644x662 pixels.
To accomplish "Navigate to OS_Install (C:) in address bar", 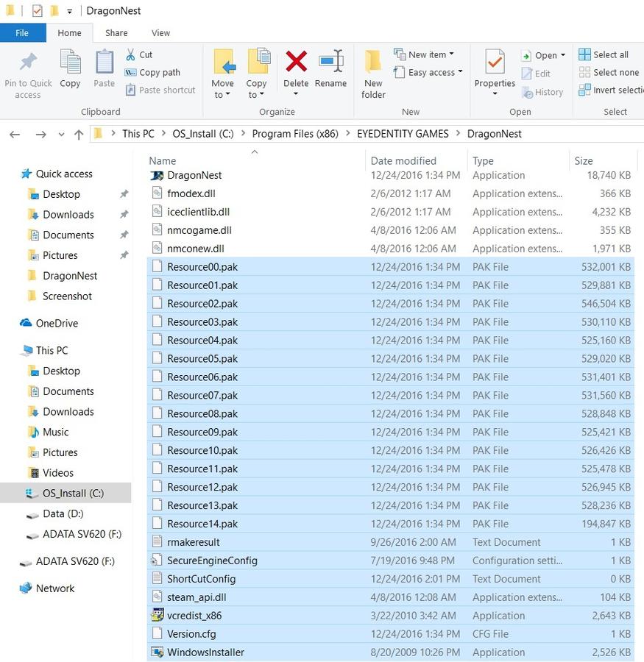I will 203,134.
